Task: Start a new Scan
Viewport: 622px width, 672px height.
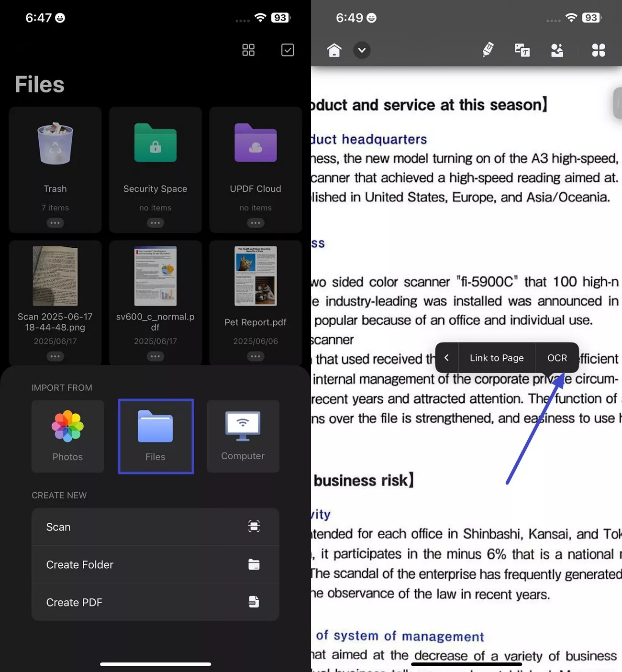Action: click(155, 527)
